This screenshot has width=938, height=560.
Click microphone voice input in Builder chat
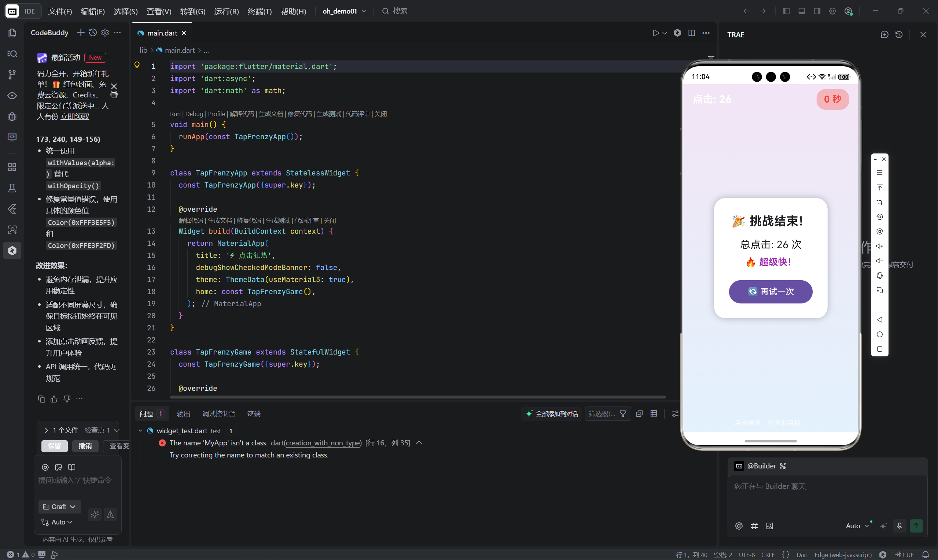click(x=900, y=526)
